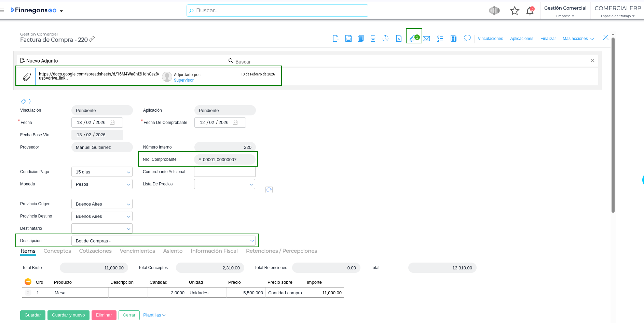Screen dimensions: 644x323
Task: Click the envelope email icon
Action: tap(426, 39)
